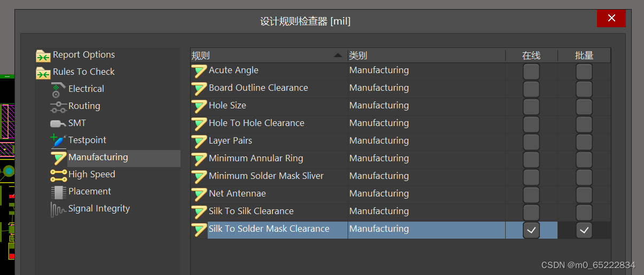Click the Acute Angle rule icon
This screenshot has height=275, width=644.
199,71
